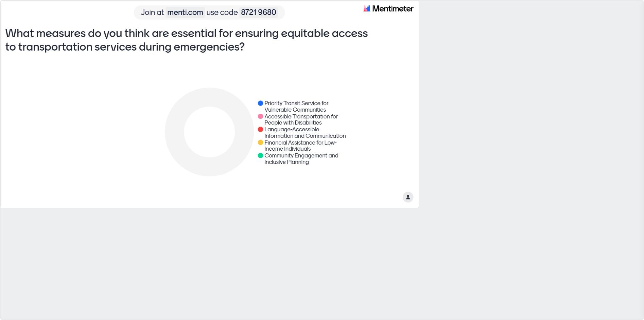Click the red legend dot for Language-Accessible Information
Viewport: 644px width, 320px height.
pos(260,129)
